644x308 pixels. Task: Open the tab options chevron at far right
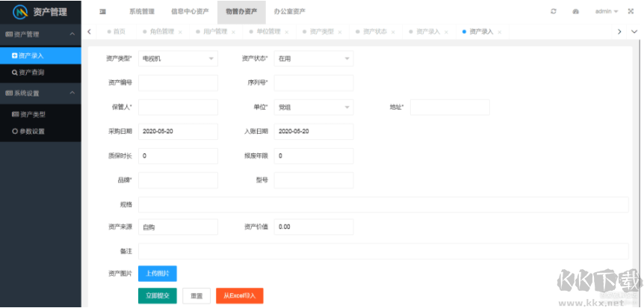pos(636,31)
